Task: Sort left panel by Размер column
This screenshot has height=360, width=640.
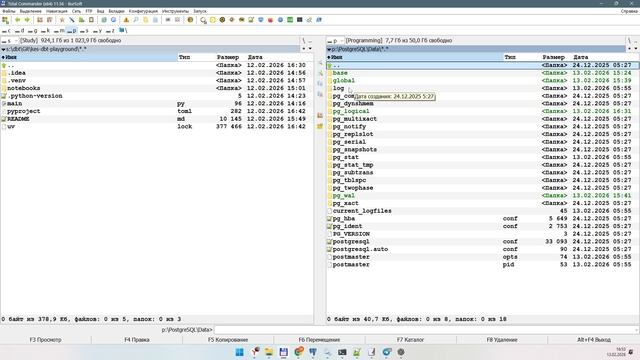Action: tap(228, 57)
